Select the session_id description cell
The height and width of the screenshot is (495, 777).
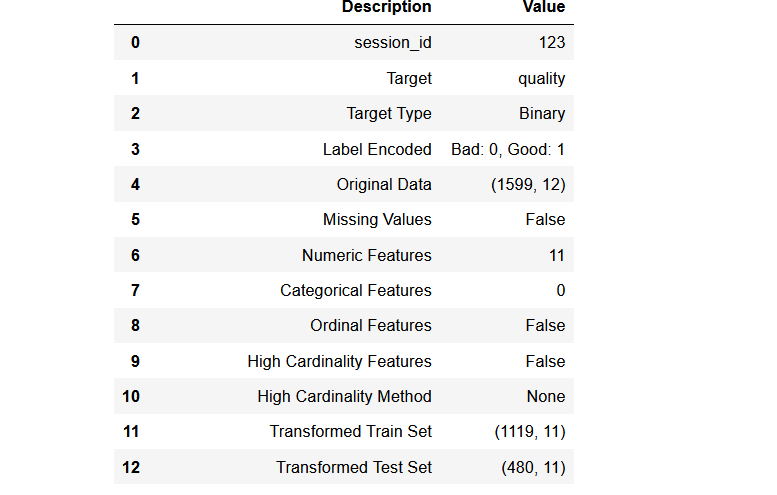393,43
